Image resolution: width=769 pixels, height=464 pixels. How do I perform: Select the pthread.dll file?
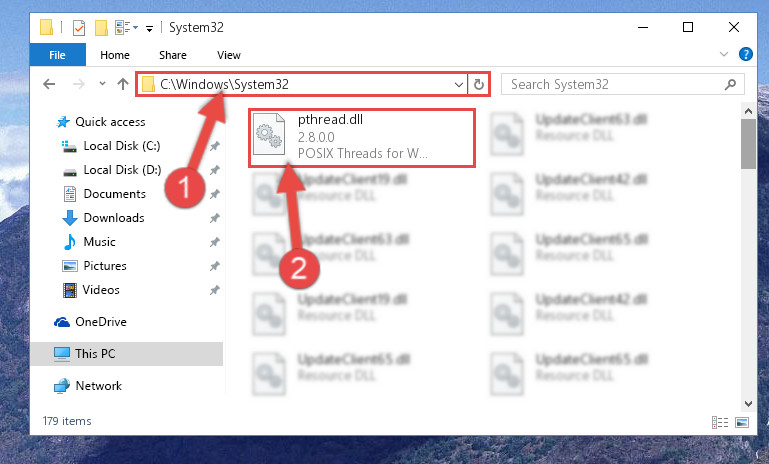click(x=362, y=138)
